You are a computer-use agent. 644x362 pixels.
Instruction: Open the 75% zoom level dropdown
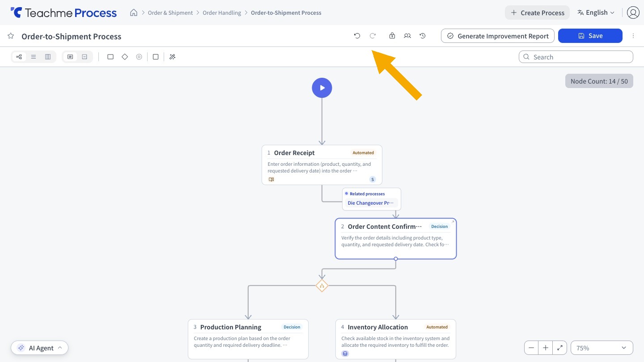pyautogui.click(x=602, y=348)
